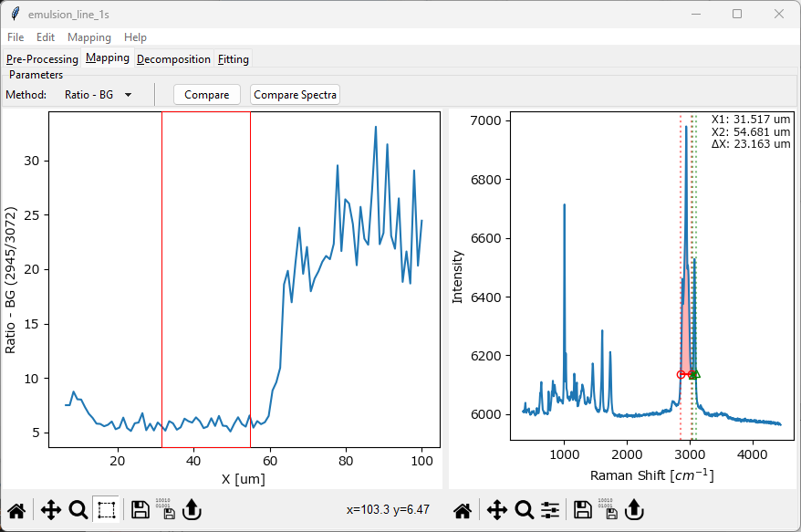801x532 pixels.
Task: Save left plot figure with floppy icon
Action: [x=140, y=510]
